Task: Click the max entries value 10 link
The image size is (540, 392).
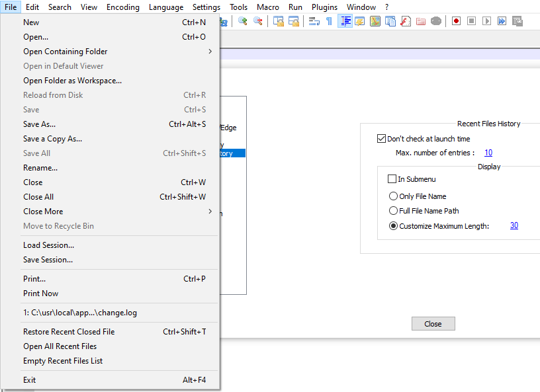Action: pyautogui.click(x=488, y=153)
